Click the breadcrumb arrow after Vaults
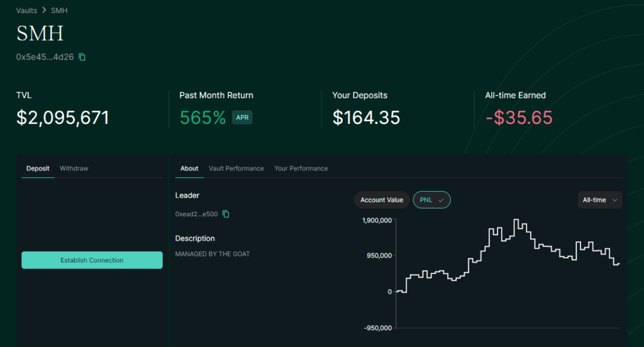This screenshot has height=347, width=644. (45, 11)
